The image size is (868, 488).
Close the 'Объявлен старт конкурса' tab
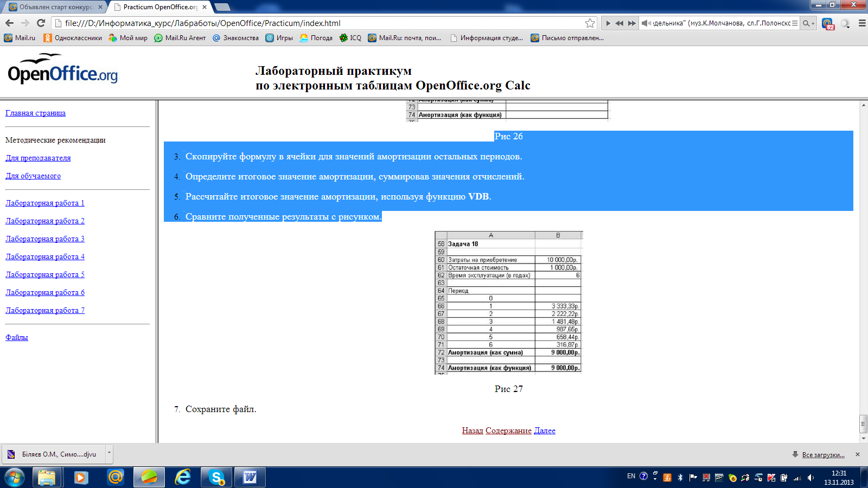[x=100, y=7]
